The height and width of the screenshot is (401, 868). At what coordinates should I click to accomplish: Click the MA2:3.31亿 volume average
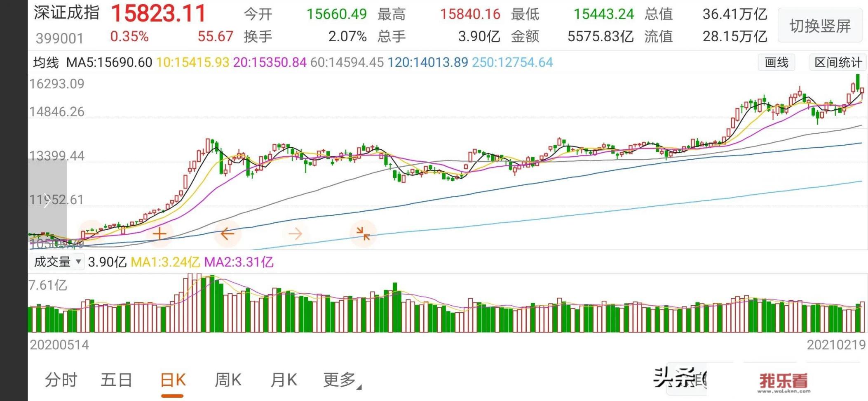239,262
